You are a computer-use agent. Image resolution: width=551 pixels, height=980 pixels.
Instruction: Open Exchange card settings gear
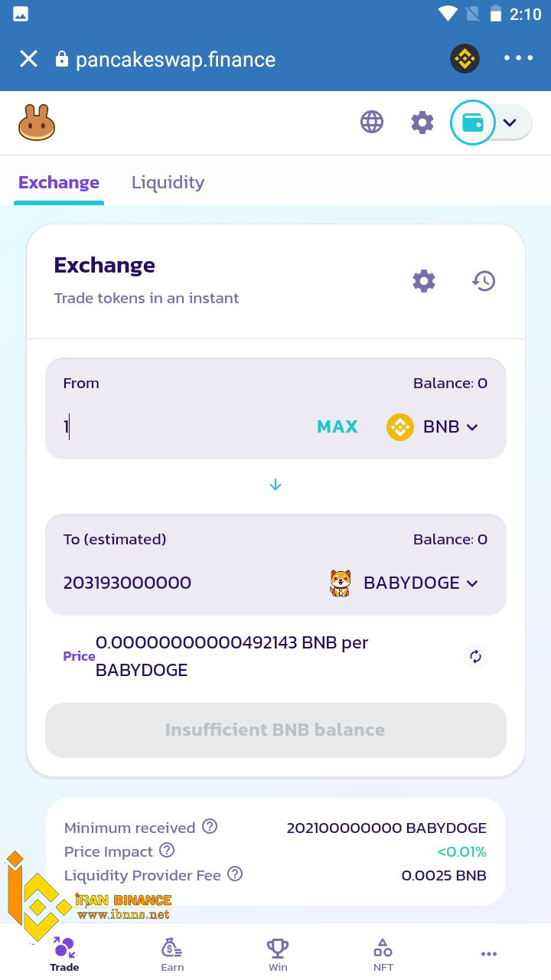tap(424, 281)
